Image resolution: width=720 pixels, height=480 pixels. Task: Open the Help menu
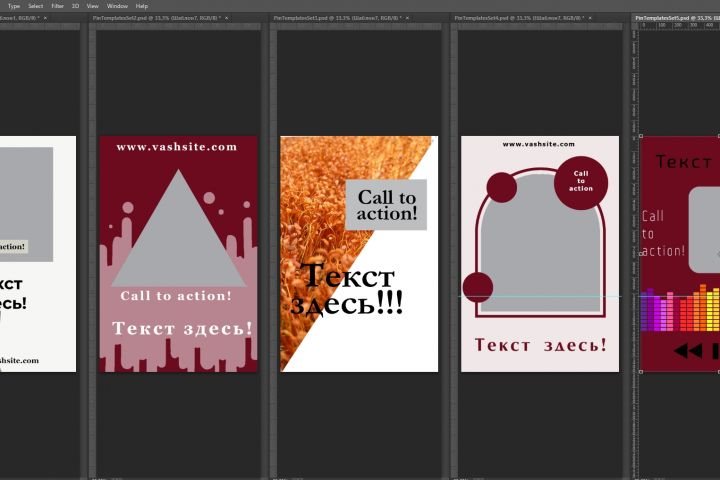(x=142, y=6)
